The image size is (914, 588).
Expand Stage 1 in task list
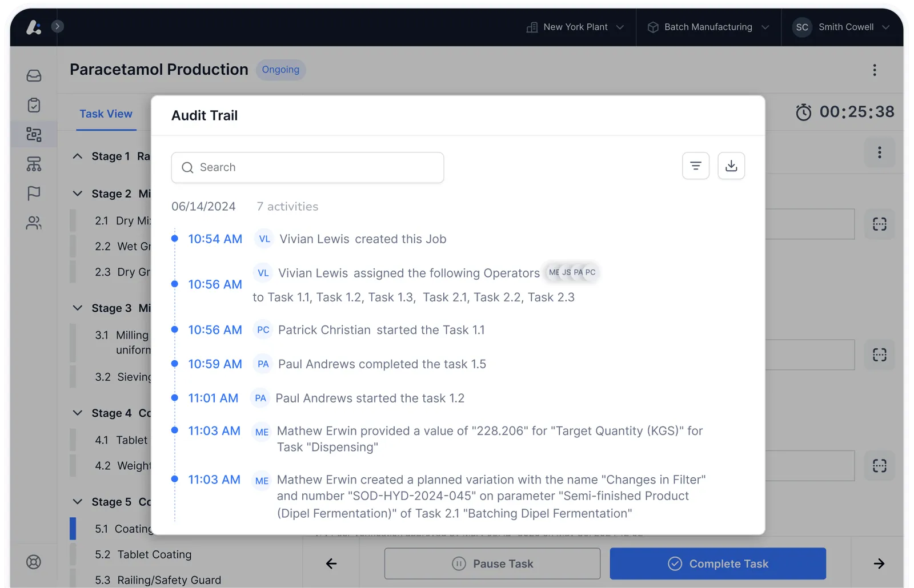click(x=78, y=156)
